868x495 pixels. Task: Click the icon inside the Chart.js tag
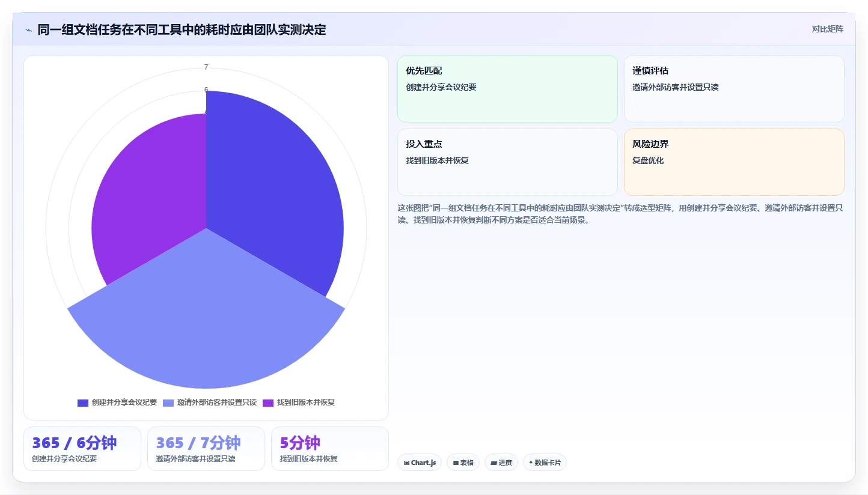point(406,463)
